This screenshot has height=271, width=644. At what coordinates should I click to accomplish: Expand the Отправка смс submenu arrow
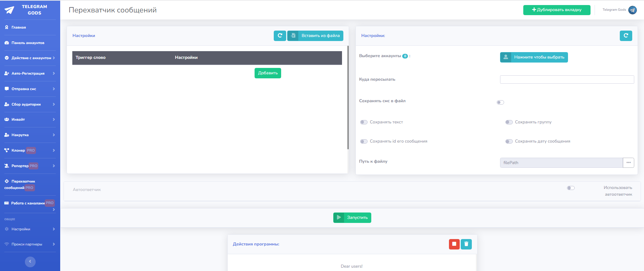coord(54,89)
